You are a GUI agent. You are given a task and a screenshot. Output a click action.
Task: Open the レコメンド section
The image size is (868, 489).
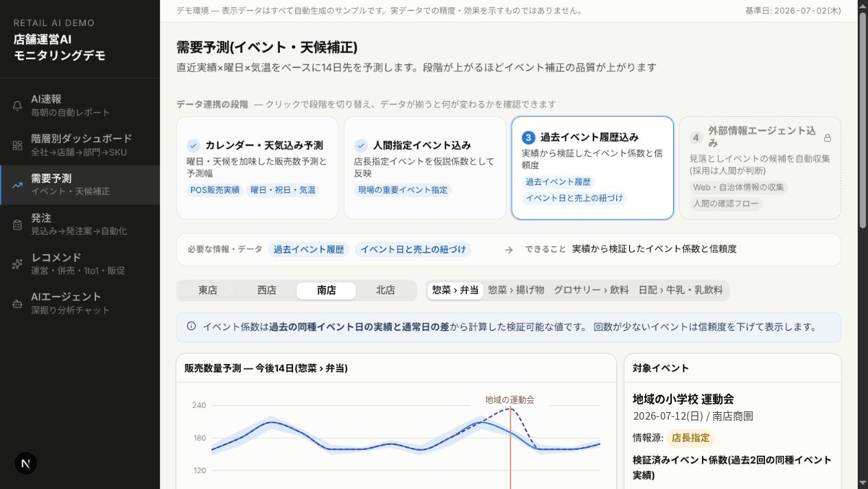click(x=80, y=264)
